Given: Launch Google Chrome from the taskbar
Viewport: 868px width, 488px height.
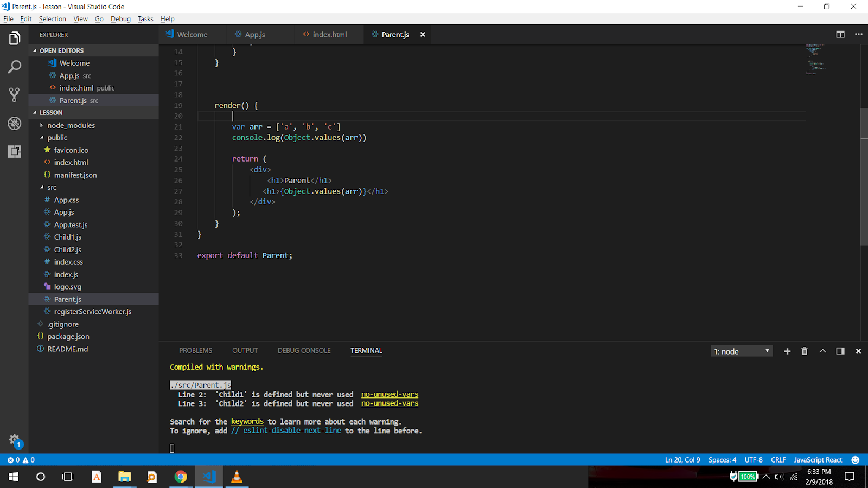Looking at the screenshot, I should click(x=181, y=477).
